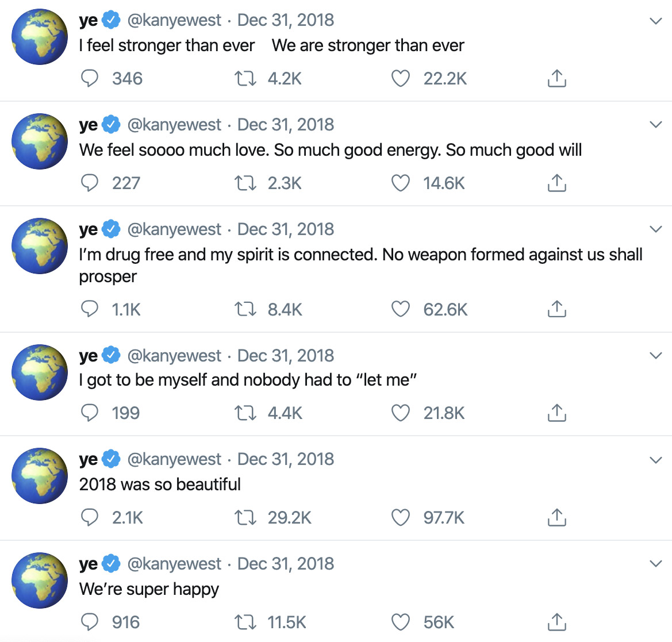Reply to the "2018 was so beautiful" tweet
The image size is (672, 642).
click(90, 517)
